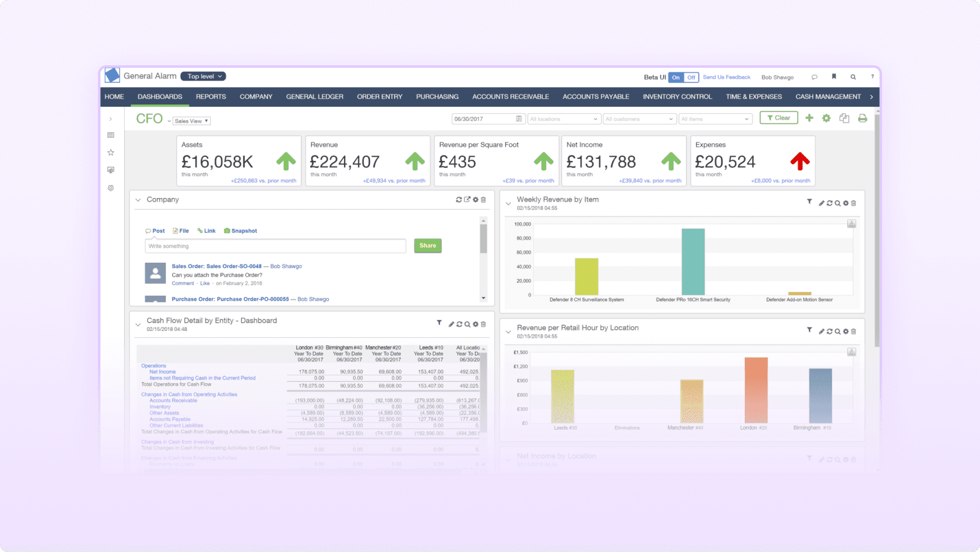Screen dimensions: 980x552
Task: Open the ACCOUNTS PAYABLE menu
Action: [x=596, y=97]
